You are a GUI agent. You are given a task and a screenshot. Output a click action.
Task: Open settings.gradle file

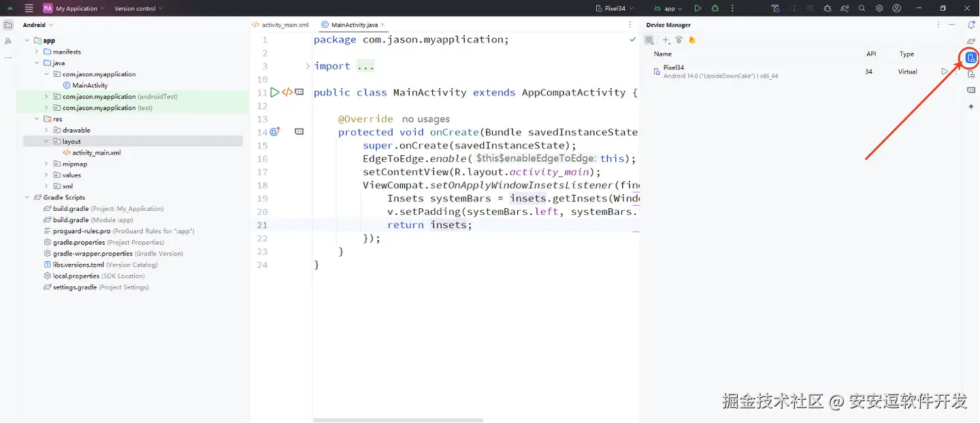click(x=96, y=287)
